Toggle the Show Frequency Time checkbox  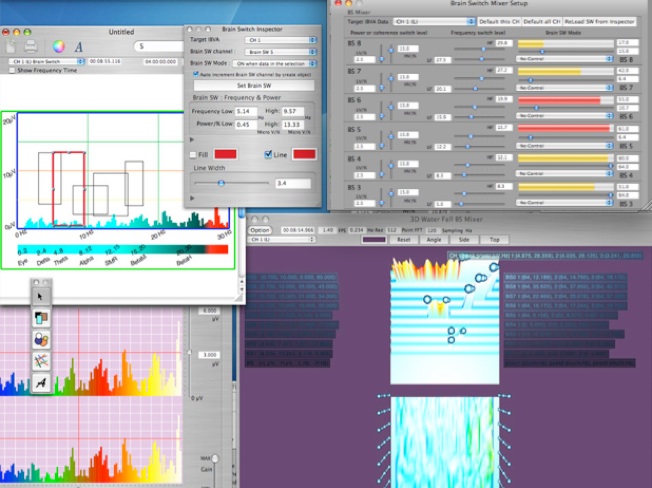click(x=11, y=71)
